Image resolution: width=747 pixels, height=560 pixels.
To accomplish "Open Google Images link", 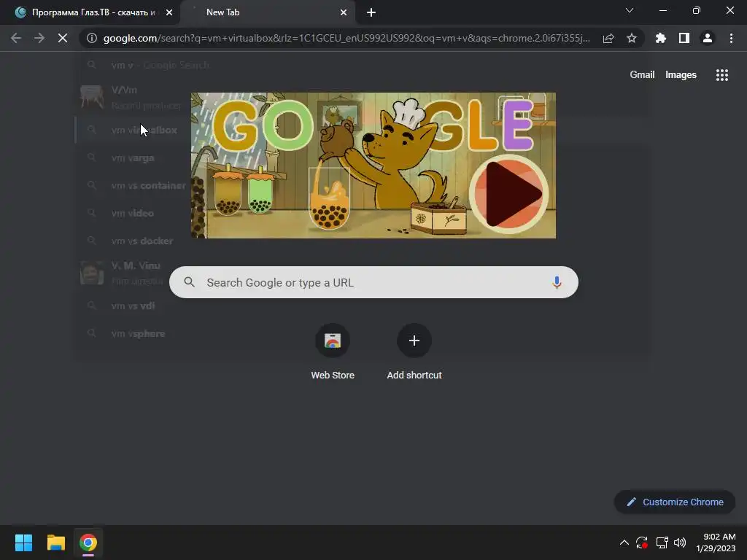I will coord(681,75).
